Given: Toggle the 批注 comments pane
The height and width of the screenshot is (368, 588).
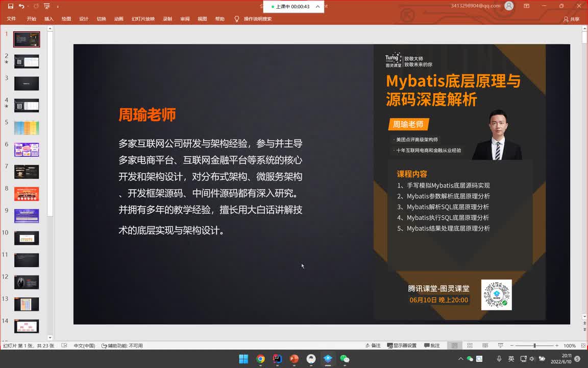Looking at the screenshot, I should [x=432, y=346].
